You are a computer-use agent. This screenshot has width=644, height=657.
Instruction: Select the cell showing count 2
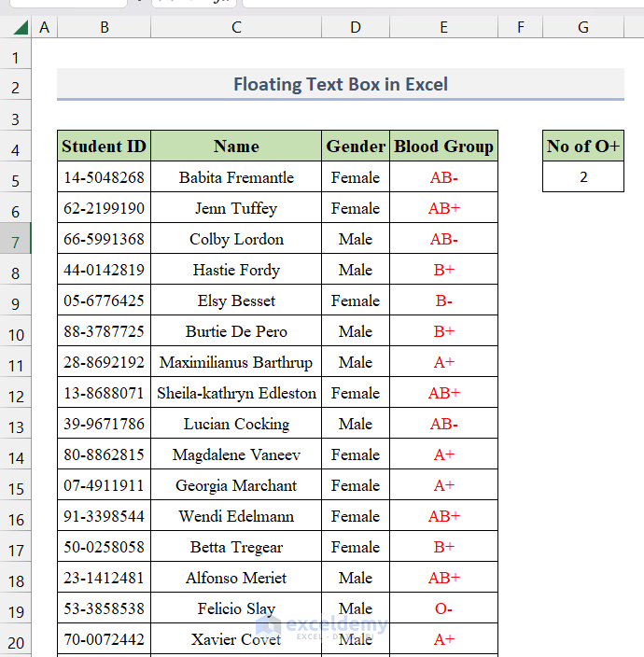[583, 177]
